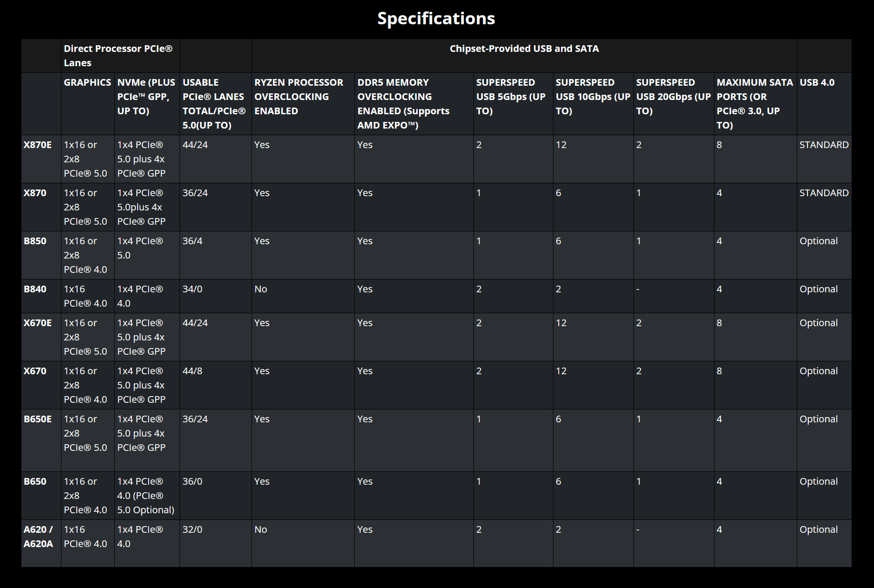Click the 34/0 lanes cell for B840
This screenshot has width=874, height=588.
click(x=216, y=296)
